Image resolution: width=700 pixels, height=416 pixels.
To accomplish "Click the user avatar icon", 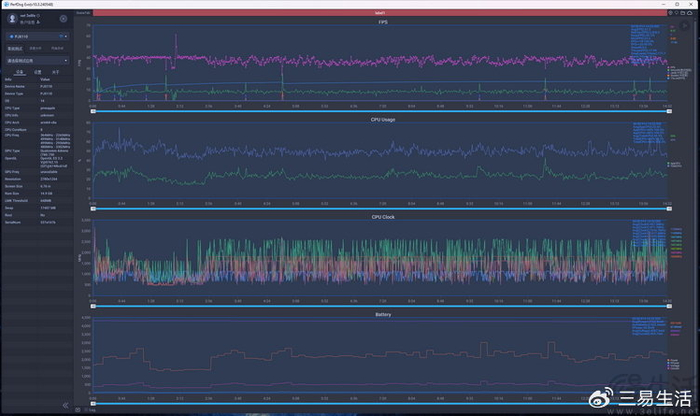I will [x=12, y=18].
